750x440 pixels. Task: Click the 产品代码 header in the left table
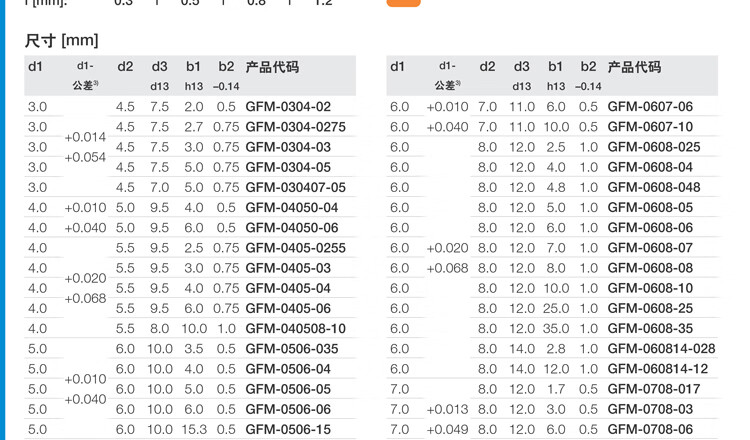pos(272,67)
